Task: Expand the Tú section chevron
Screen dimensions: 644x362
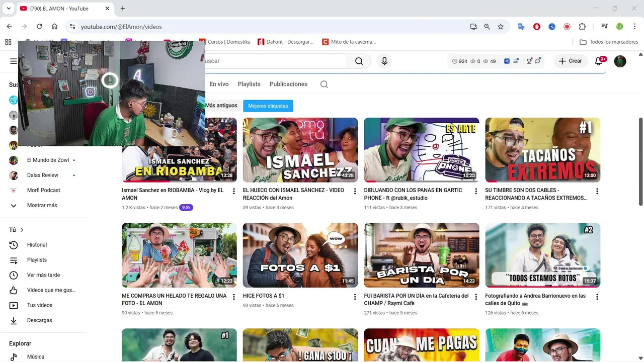Action: pyautogui.click(x=22, y=230)
